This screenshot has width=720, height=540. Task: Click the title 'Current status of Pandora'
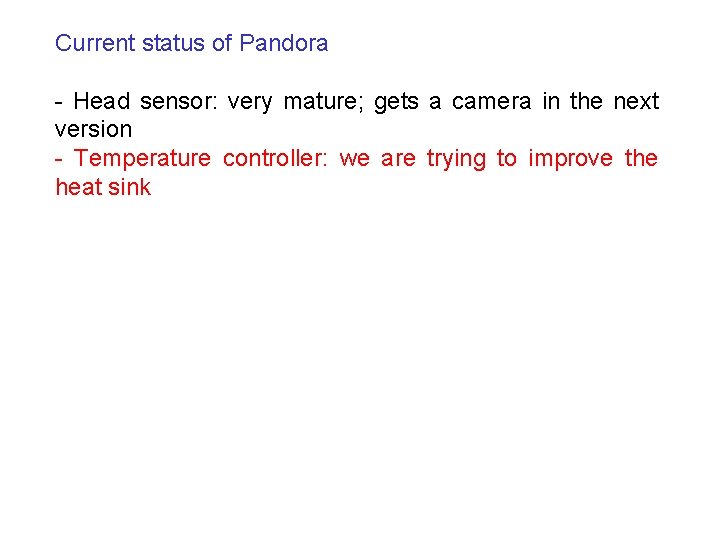(x=191, y=43)
